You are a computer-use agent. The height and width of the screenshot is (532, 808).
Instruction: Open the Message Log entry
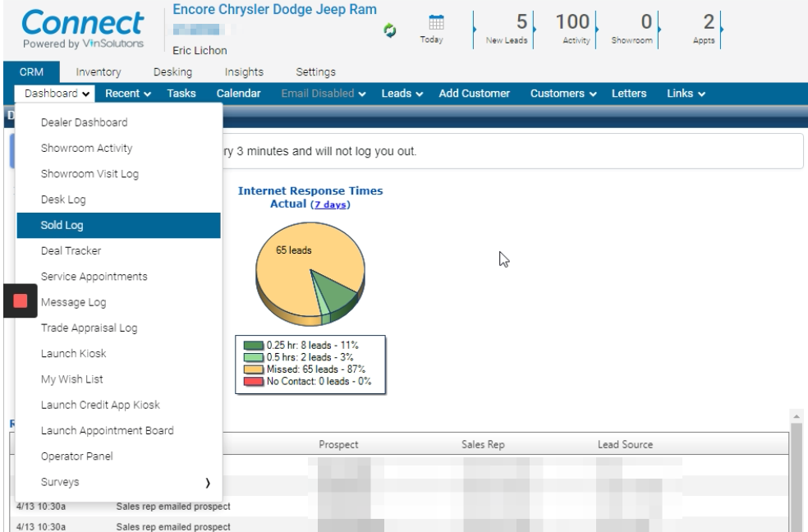(118, 302)
